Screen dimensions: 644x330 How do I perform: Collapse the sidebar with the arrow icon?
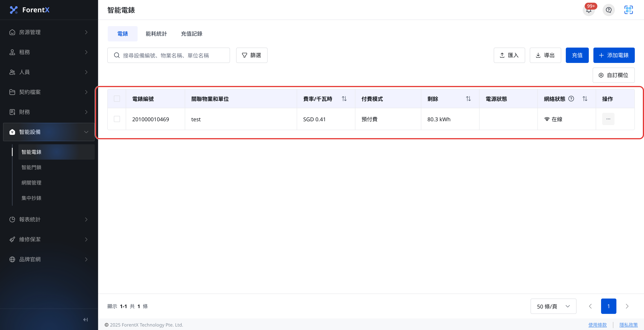[x=85, y=319]
